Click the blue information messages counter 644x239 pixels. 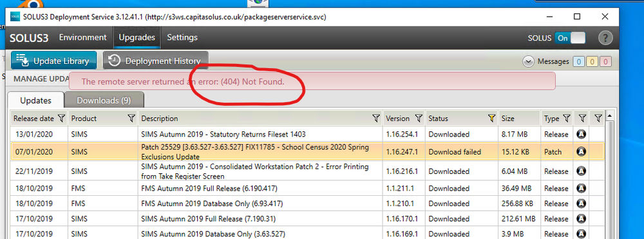pyautogui.click(x=579, y=62)
